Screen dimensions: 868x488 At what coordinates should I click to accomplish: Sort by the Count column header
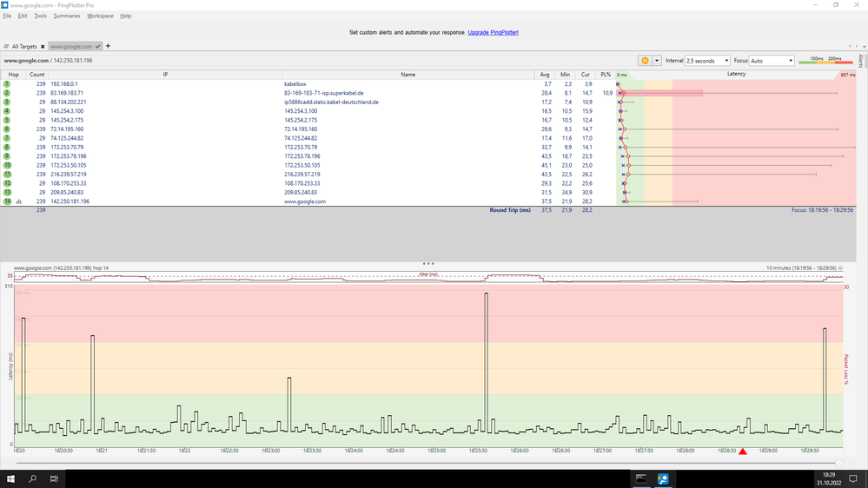click(x=37, y=75)
